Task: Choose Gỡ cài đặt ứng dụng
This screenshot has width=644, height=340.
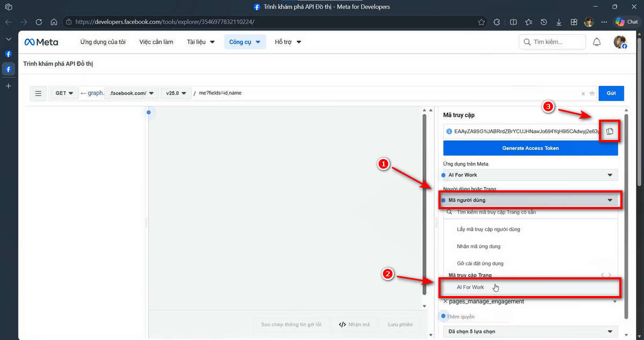Action: pos(480,263)
